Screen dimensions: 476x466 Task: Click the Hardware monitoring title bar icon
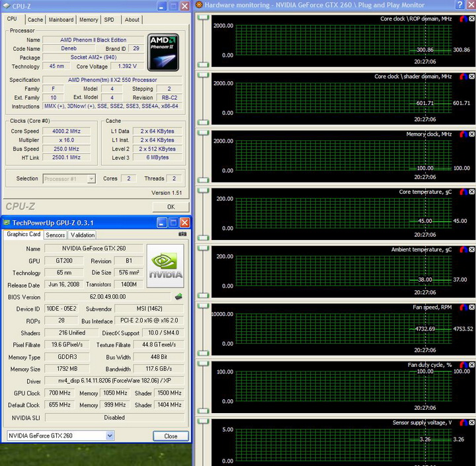(x=199, y=5)
